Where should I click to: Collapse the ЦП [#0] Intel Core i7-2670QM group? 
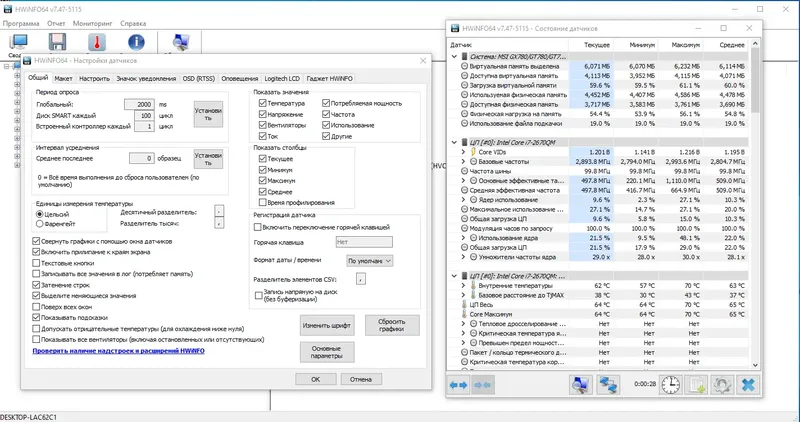(454, 142)
